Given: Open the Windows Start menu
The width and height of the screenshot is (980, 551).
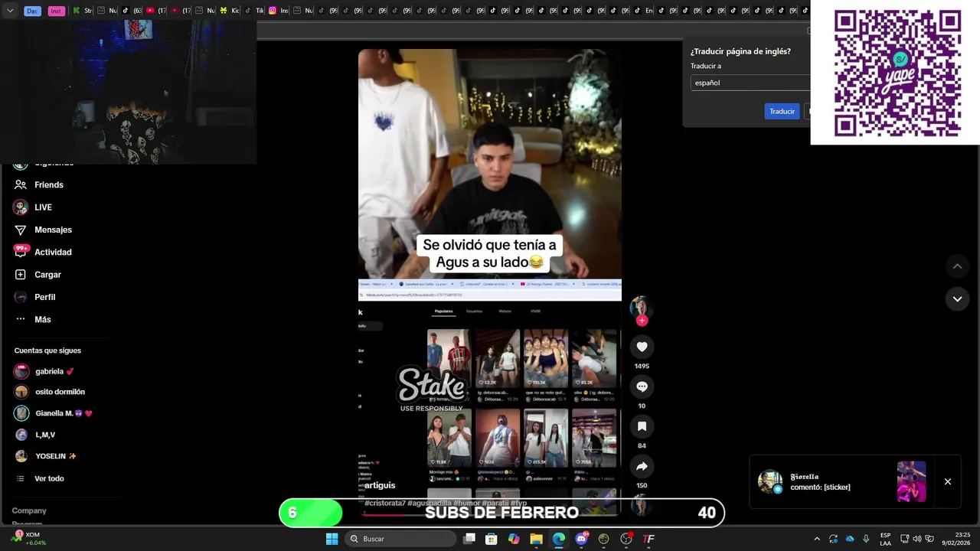Looking at the screenshot, I should [x=332, y=539].
